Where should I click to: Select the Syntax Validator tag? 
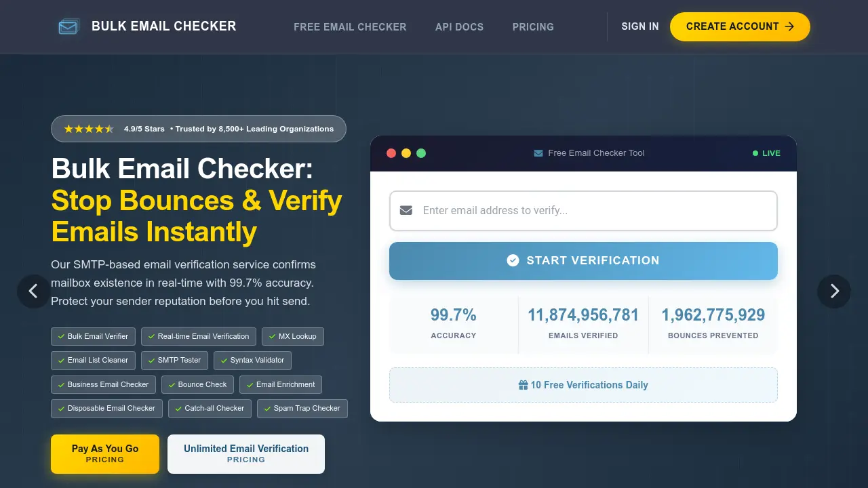tap(252, 361)
